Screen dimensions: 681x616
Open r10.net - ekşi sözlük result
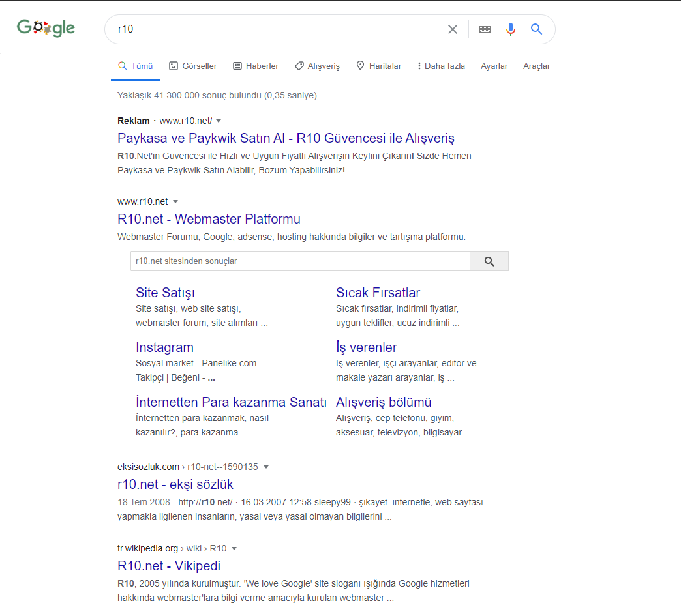click(175, 484)
